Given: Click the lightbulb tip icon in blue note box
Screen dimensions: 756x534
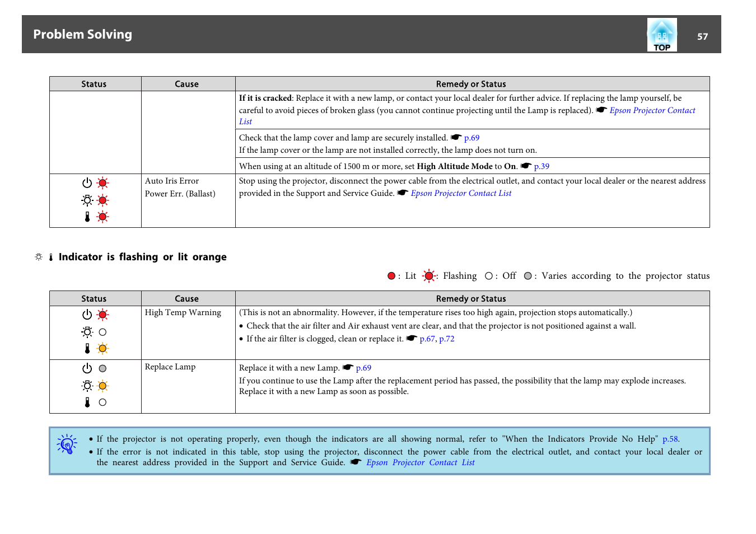Looking at the screenshot, I should pyautogui.click(x=67, y=444).
